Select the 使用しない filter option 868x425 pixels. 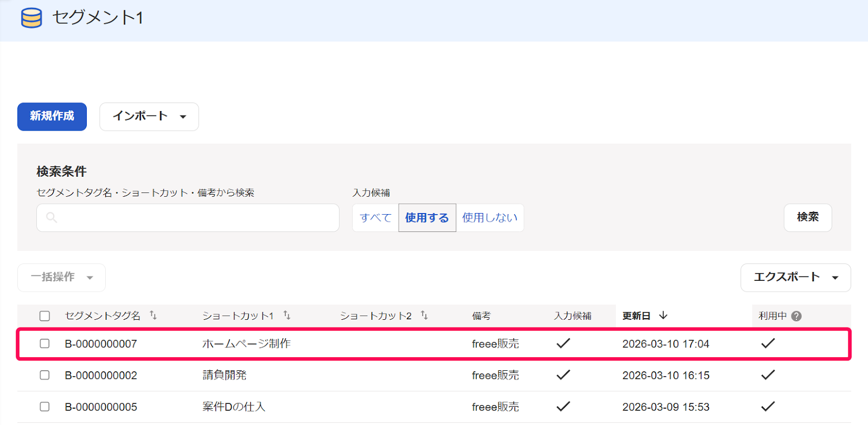[490, 218]
